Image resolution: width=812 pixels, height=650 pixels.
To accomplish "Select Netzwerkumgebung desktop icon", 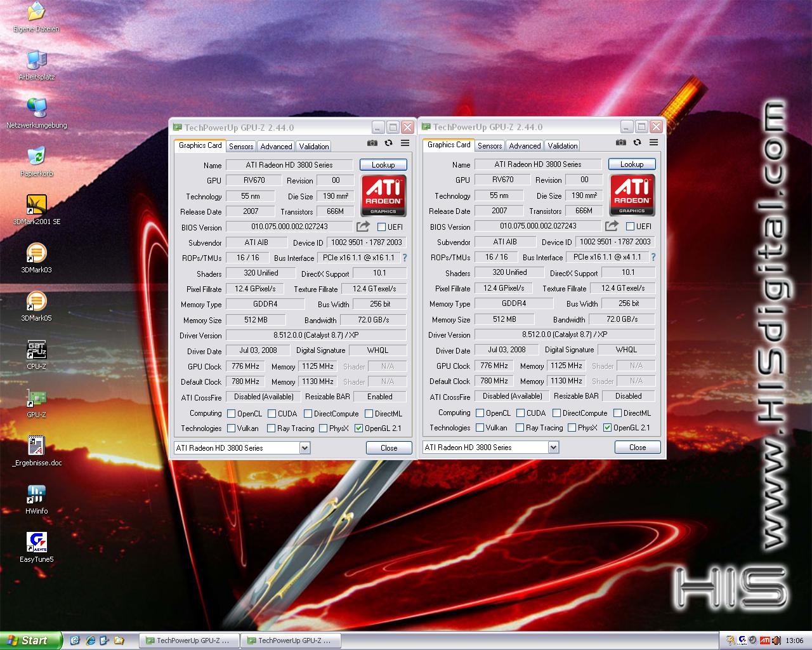I will pos(36,108).
